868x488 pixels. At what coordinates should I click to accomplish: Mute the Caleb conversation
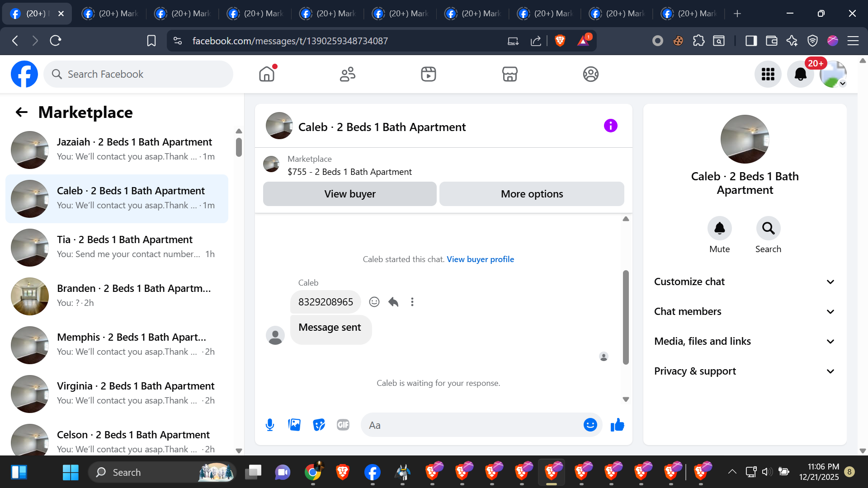tap(720, 229)
